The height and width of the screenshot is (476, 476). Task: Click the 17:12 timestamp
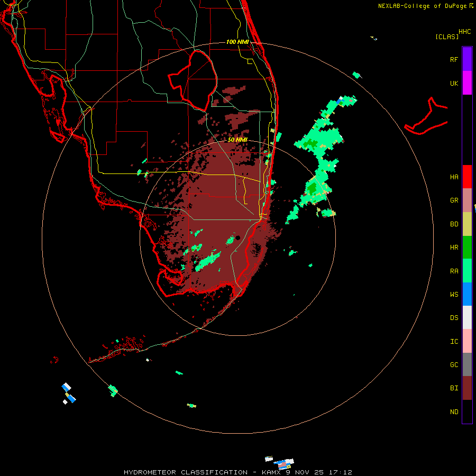coord(341,472)
